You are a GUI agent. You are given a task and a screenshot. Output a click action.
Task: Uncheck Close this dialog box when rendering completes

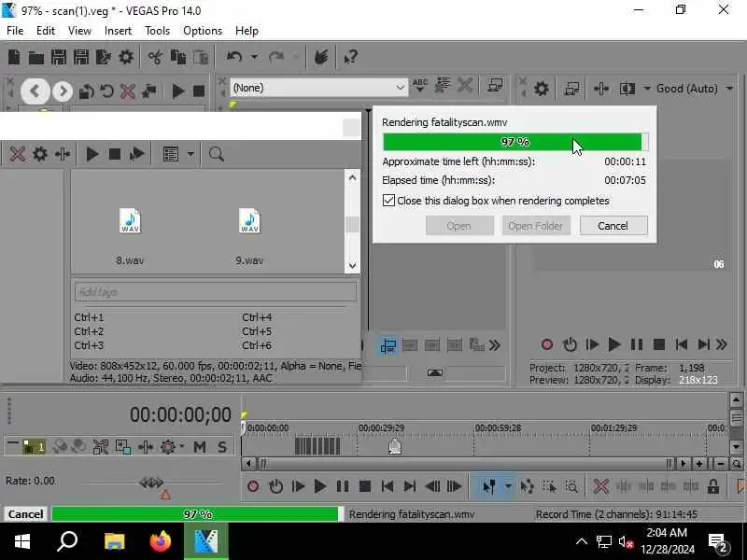tap(388, 200)
